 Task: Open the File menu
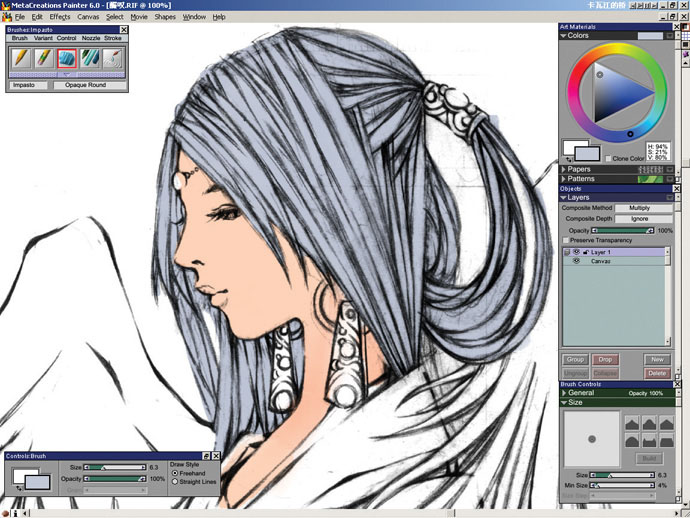20,17
